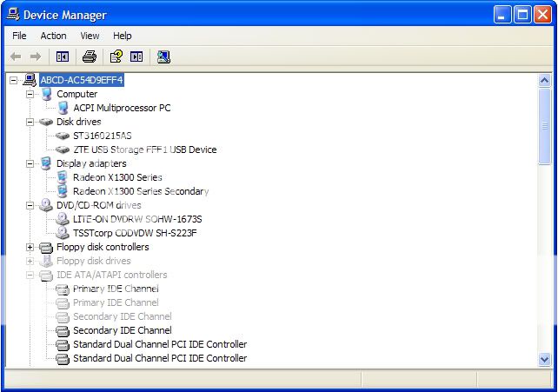Click the first Primary IDE Channel icon

click(63, 289)
